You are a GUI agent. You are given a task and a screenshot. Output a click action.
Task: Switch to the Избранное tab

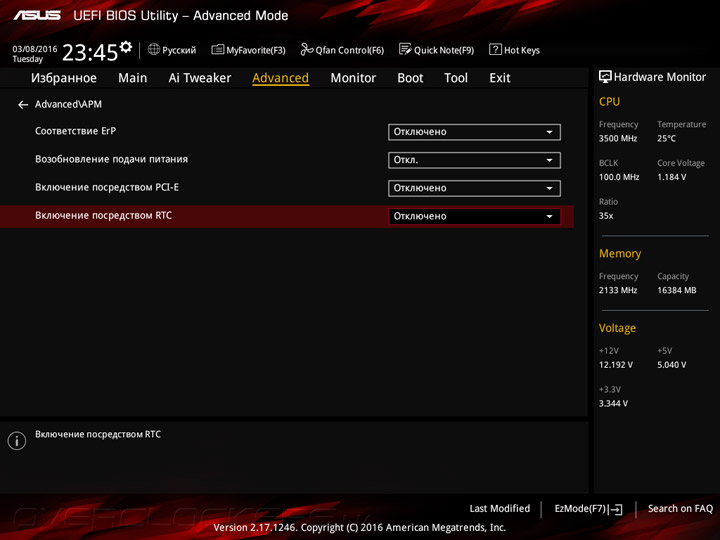(x=64, y=78)
